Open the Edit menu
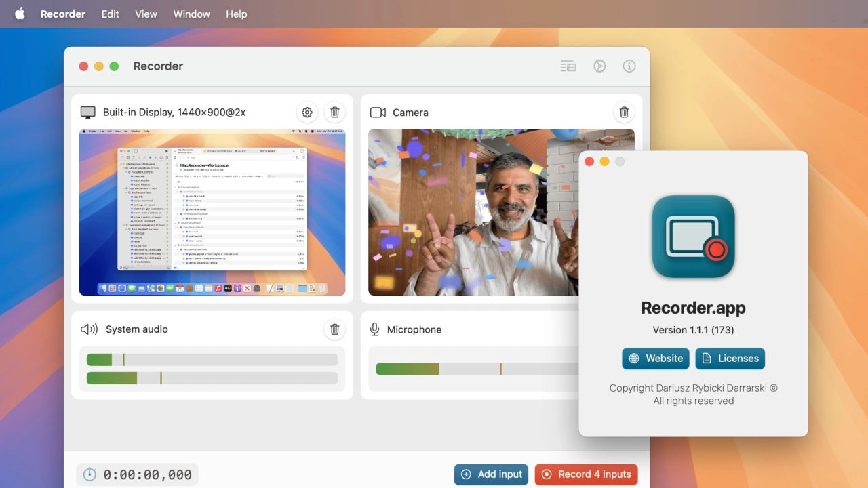This screenshot has height=488, width=868. (x=111, y=14)
